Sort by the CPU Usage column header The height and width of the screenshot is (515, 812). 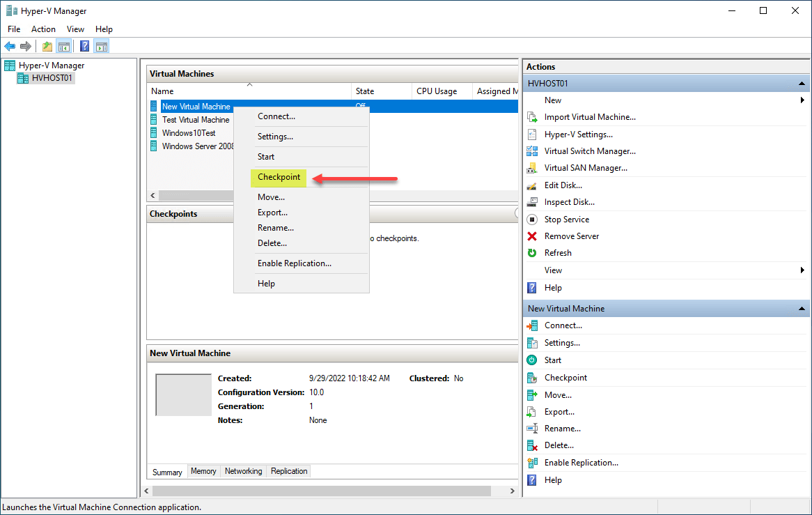[x=442, y=91]
